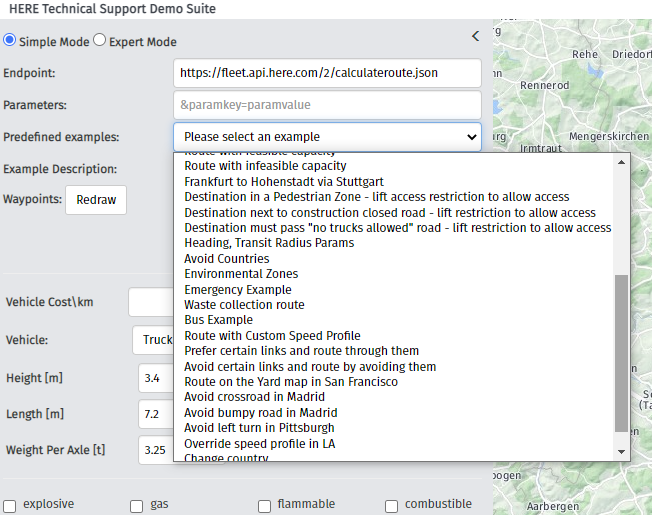Click the Parameters input field
The width and height of the screenshot is (652, 515).
(x=327, y=105)
